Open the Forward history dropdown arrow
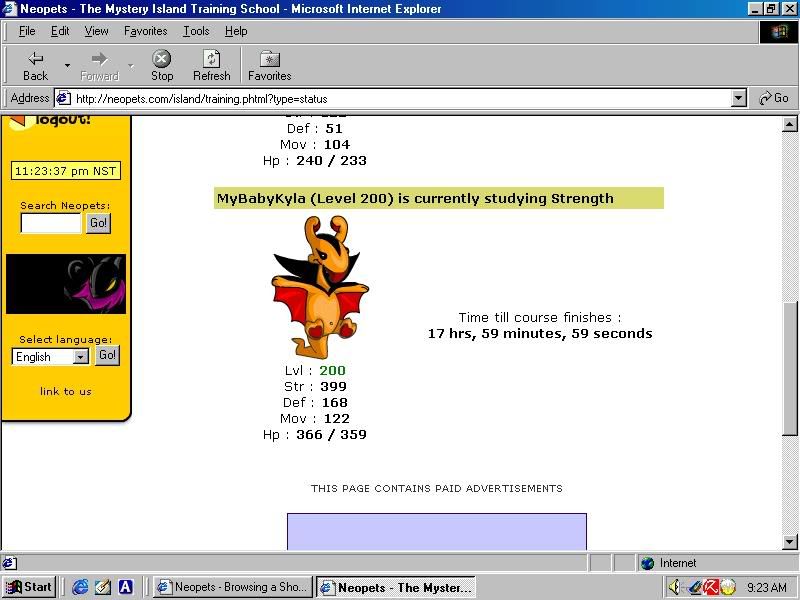Screen dimensions: 800x600 [x=131, y=66]
